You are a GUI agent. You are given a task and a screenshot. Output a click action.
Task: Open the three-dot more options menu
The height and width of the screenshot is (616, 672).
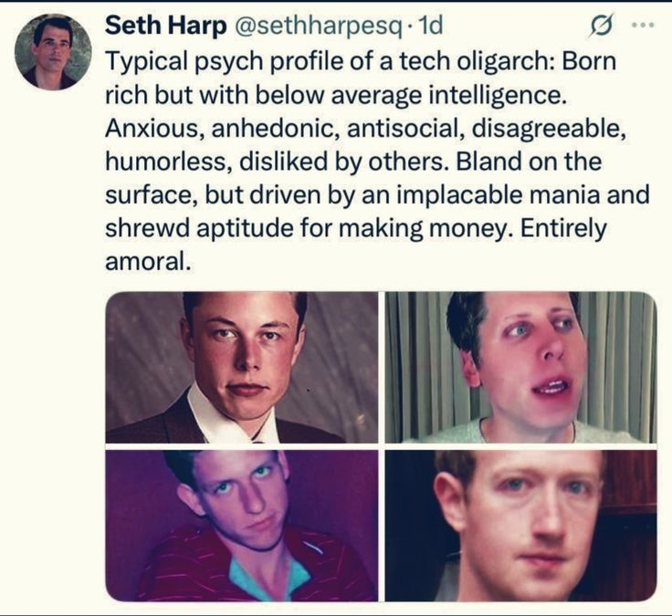(644, 26)
